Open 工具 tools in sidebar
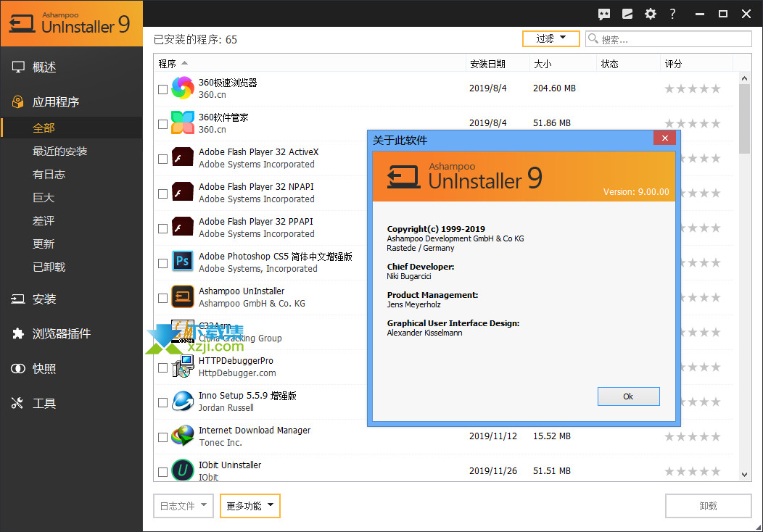Screen dimensions: 763x532 pyautogui.click(x=72, y=403)
